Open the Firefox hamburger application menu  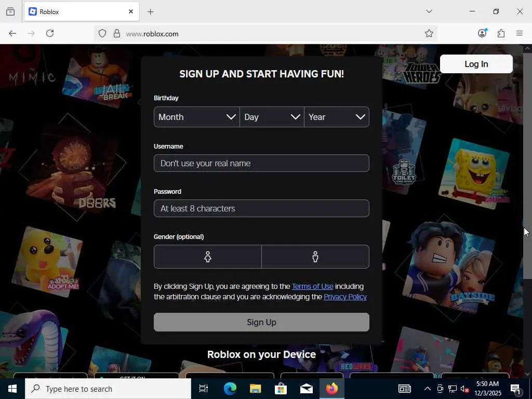pyautogui.click(x=520, y=33)
